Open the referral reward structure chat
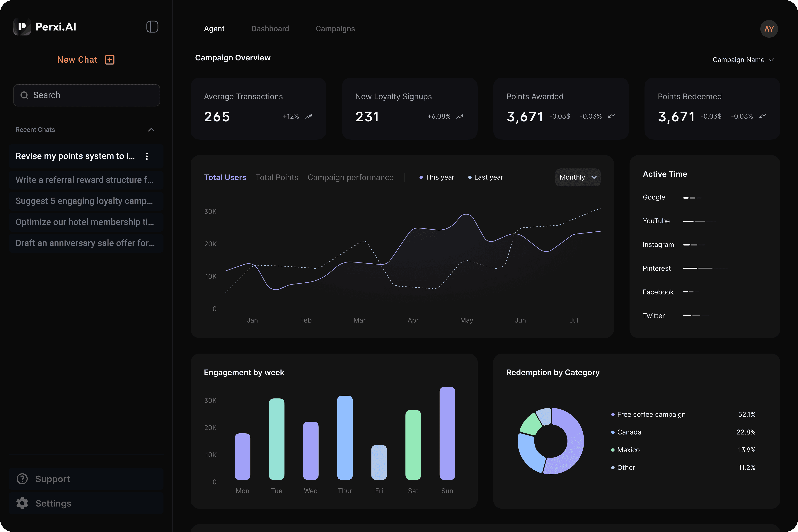 (84, 180)
